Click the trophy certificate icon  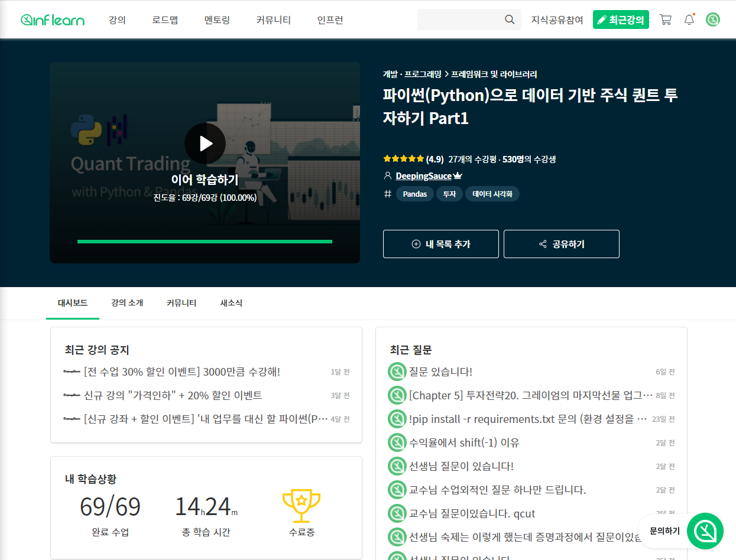[301, 506]
